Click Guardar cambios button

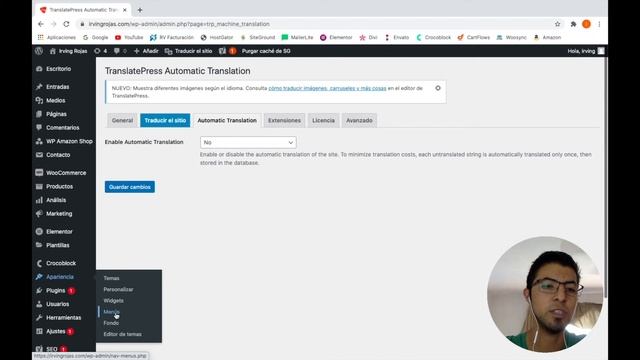click(129, 187)
